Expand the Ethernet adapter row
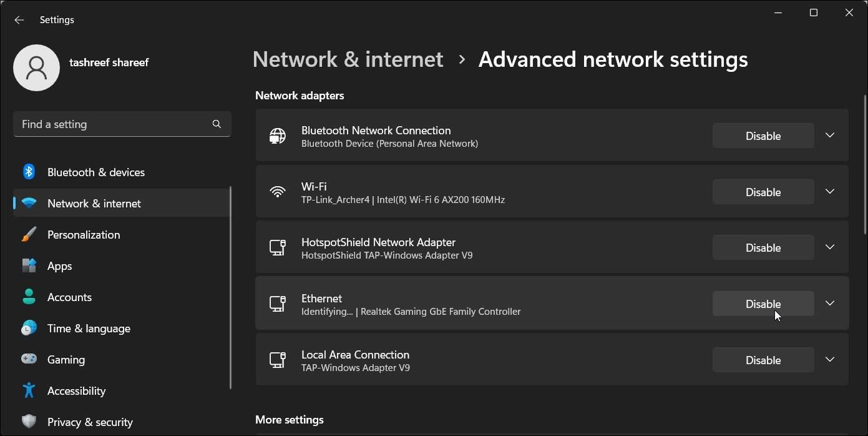Image resolution: width=868 pixels, height=436 pixels. [x=830, y=303]
